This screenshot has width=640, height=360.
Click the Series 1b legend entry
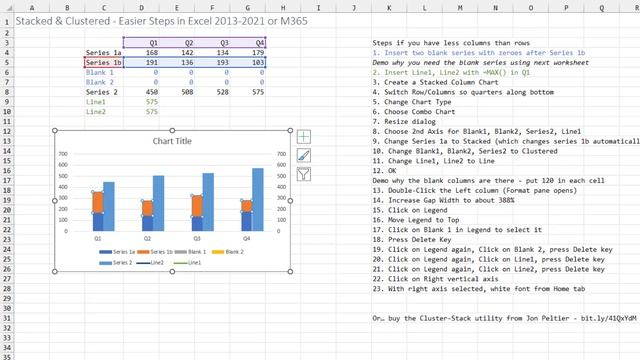[x=155, y=252]
